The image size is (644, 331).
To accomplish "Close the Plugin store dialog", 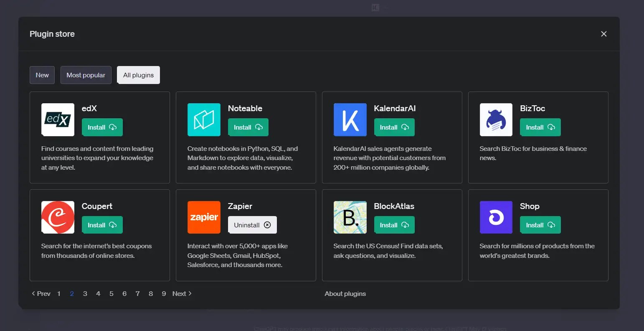I will 603,34.
